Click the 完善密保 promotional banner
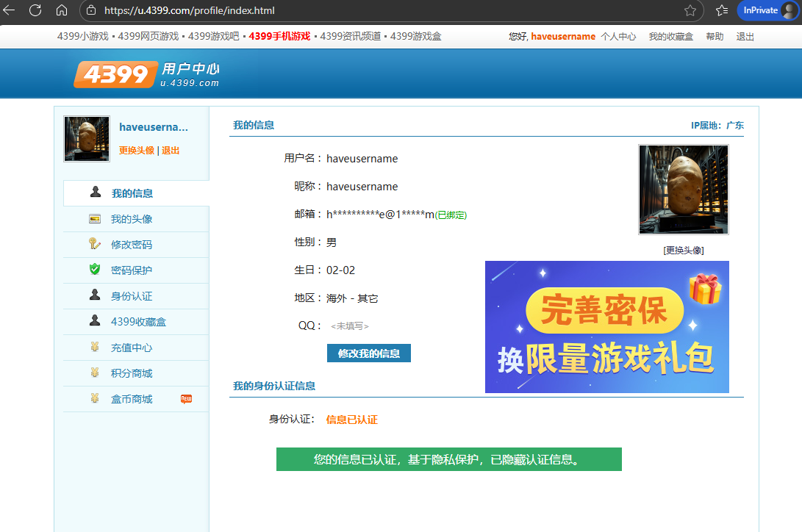Screen dimensions: 802x532 [x=606, y=327]
